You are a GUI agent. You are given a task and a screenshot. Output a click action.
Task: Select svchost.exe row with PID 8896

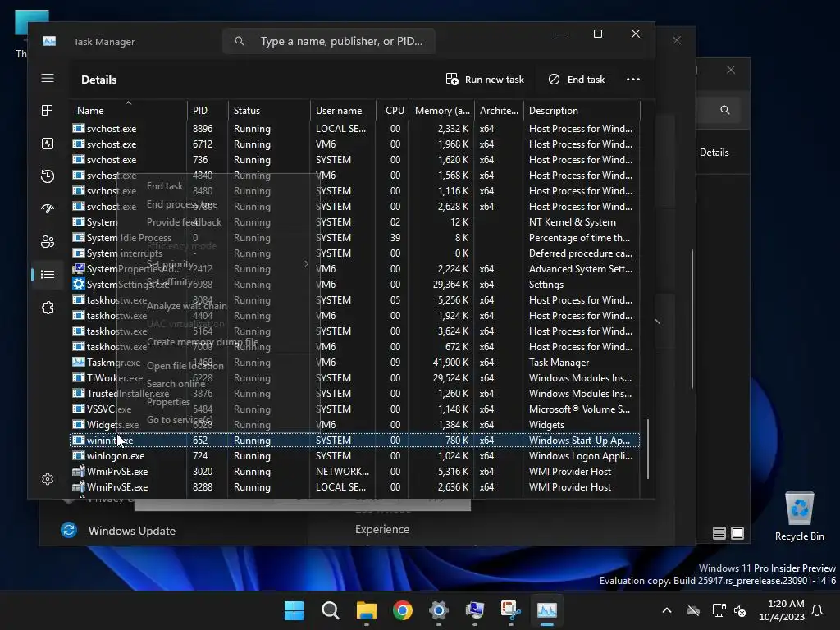click(354, 129)
